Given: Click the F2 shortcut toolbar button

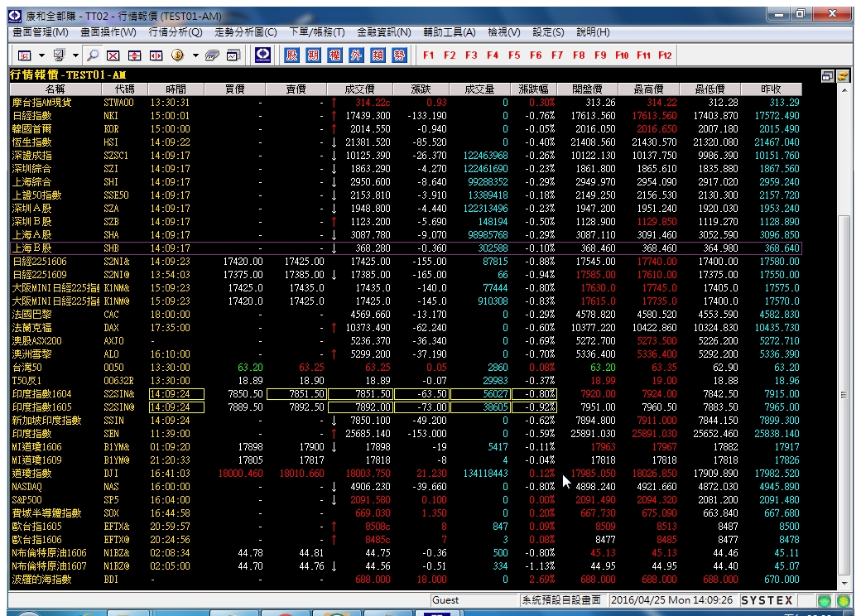Looking at the screenshot, I should click(450, 55).
